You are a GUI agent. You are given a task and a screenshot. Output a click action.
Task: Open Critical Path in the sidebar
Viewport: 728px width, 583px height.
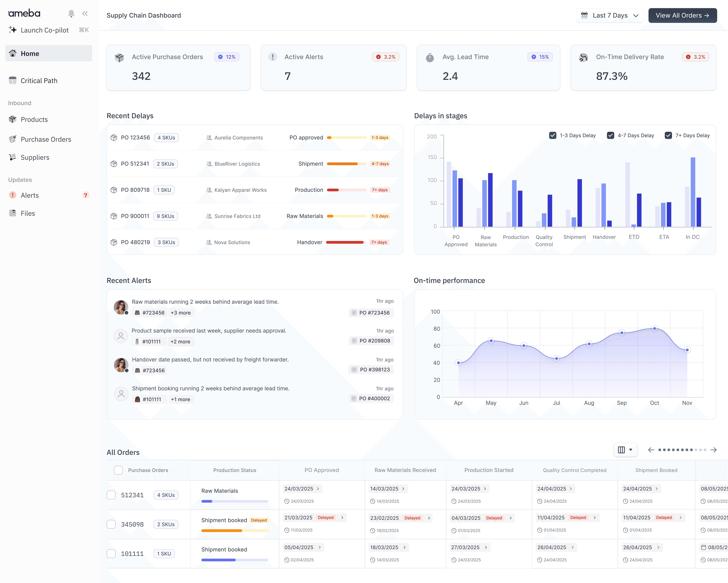(39, 81)
